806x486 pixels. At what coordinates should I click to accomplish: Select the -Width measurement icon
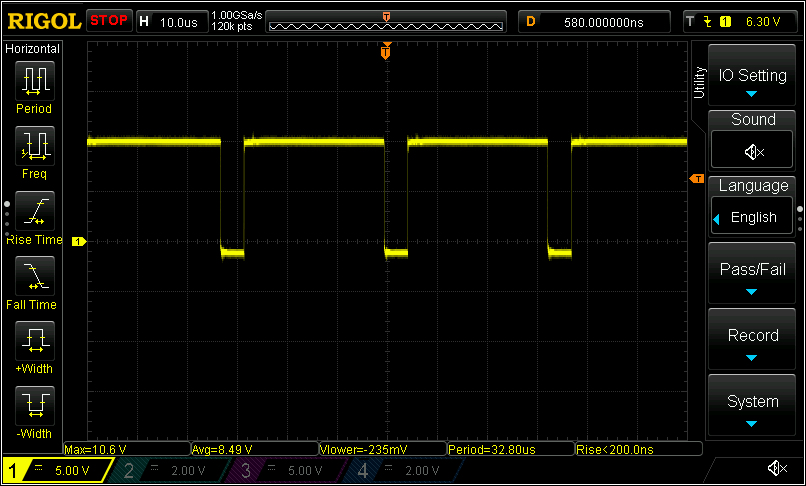click(34, 405)
